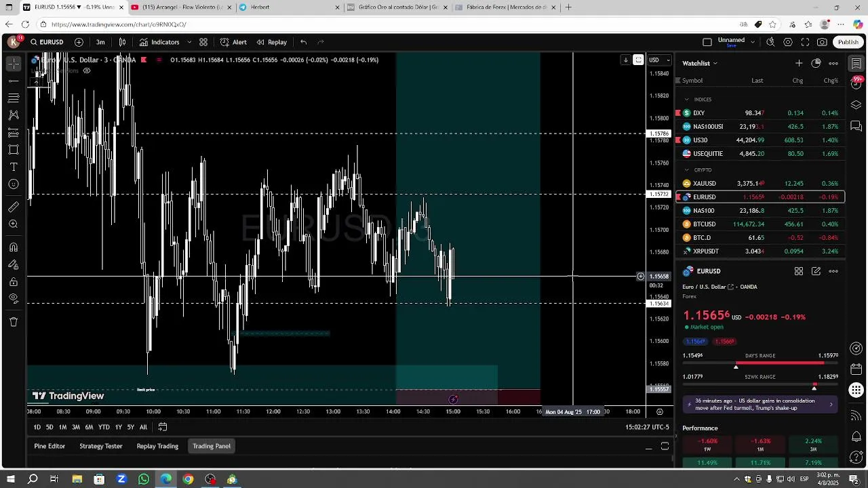Open the chart patterns tool
The image size is (868, 488).
14,115
